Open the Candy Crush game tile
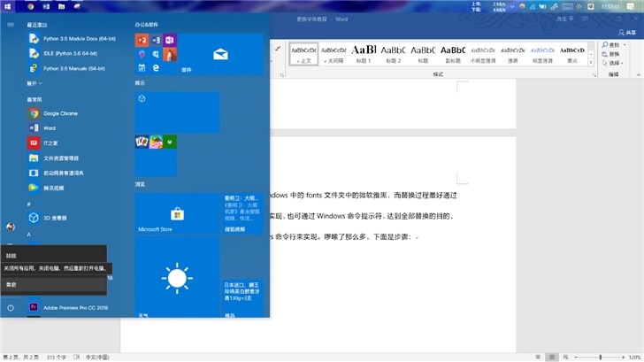Viewport: 644px width, 362px height. click(x=156, y=142)
